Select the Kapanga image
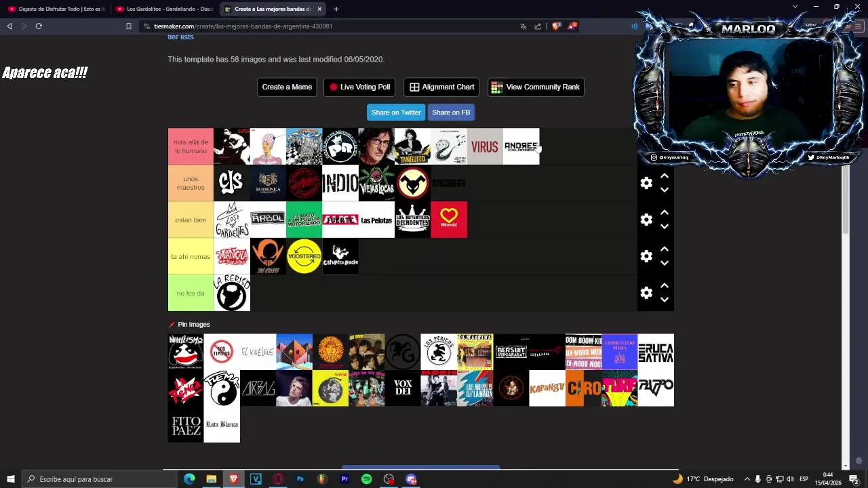The width and height of the screenshot is (868, 488). tap(547, 388)
